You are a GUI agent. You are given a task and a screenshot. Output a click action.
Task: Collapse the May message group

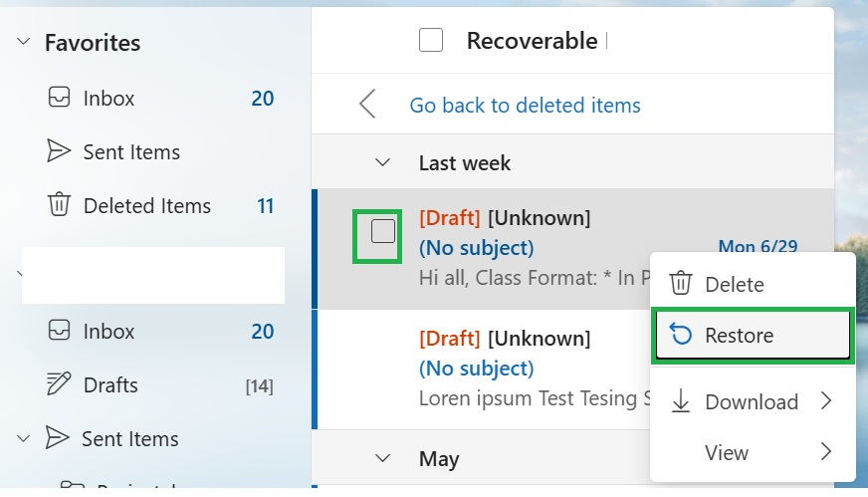click(382, 458)
